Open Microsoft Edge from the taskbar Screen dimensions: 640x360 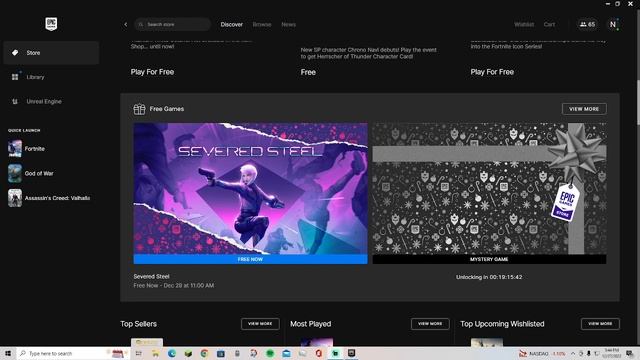(x=171, y=353)
